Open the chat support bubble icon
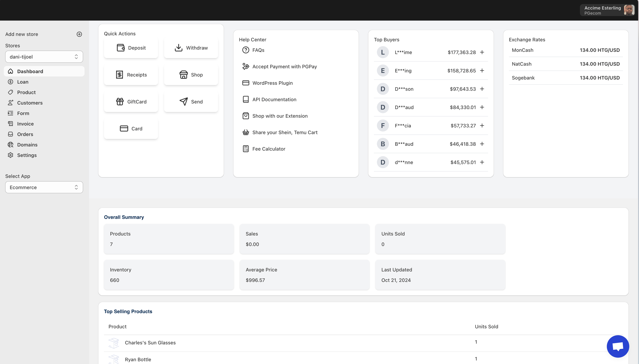 click(x=618, y=346)
